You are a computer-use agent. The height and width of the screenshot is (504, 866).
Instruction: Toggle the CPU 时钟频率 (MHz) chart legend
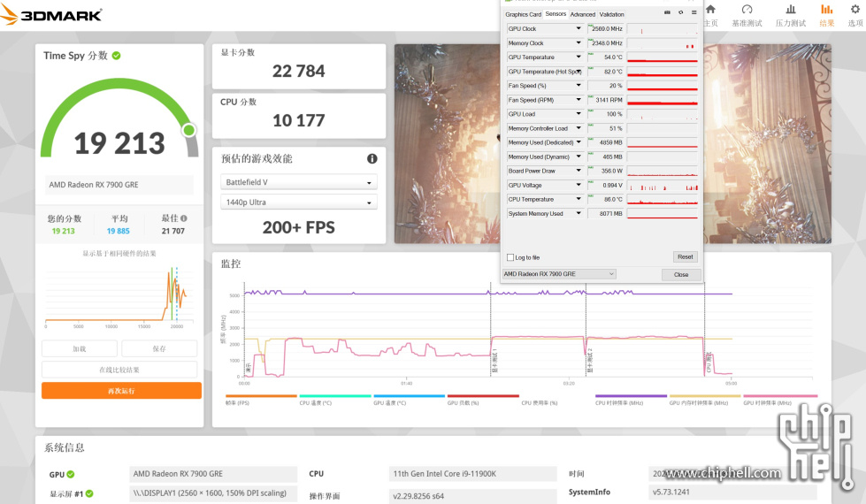click(x=632, y=400)
